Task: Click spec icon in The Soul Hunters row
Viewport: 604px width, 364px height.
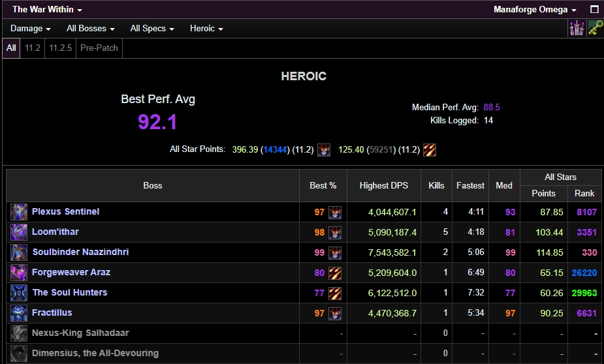Action: 335,293
